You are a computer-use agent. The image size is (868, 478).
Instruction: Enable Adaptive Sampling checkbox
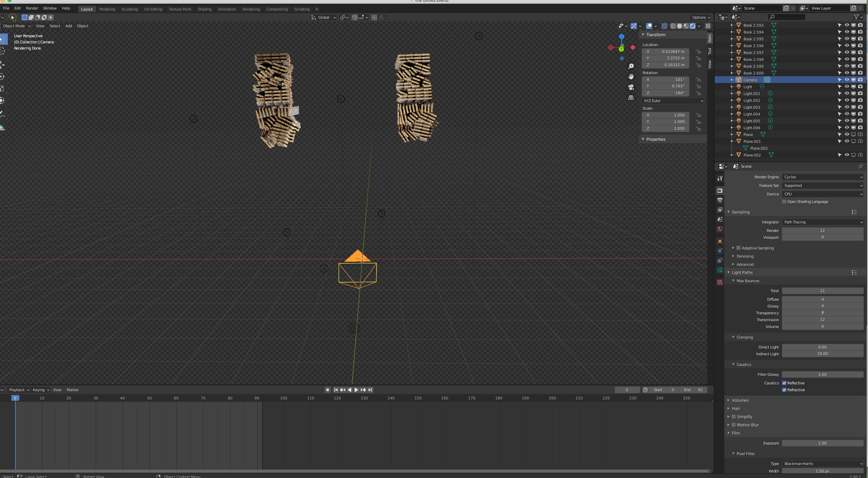(x=739, y=248)
